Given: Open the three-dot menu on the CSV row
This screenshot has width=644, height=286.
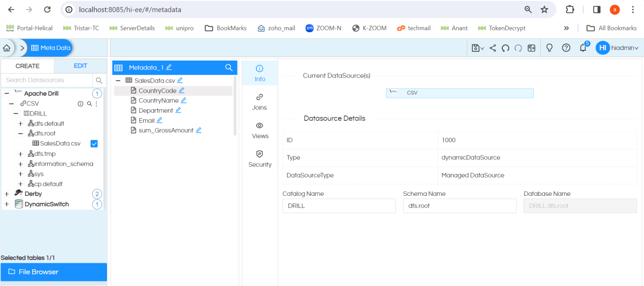Looking at the screenshot, I should 97,104.
